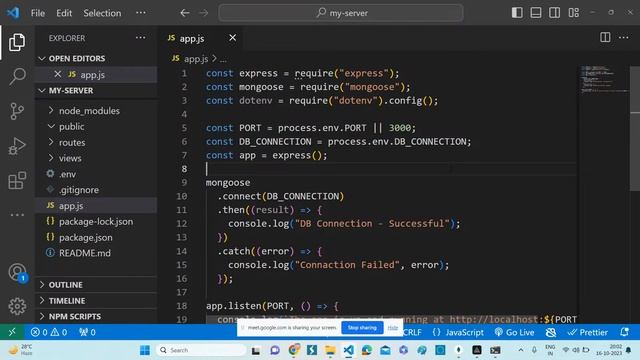This screenshot has width=640, height=360.
Task: Select app.js in the MY-SERVER file tree
Action: click(96, 206)
